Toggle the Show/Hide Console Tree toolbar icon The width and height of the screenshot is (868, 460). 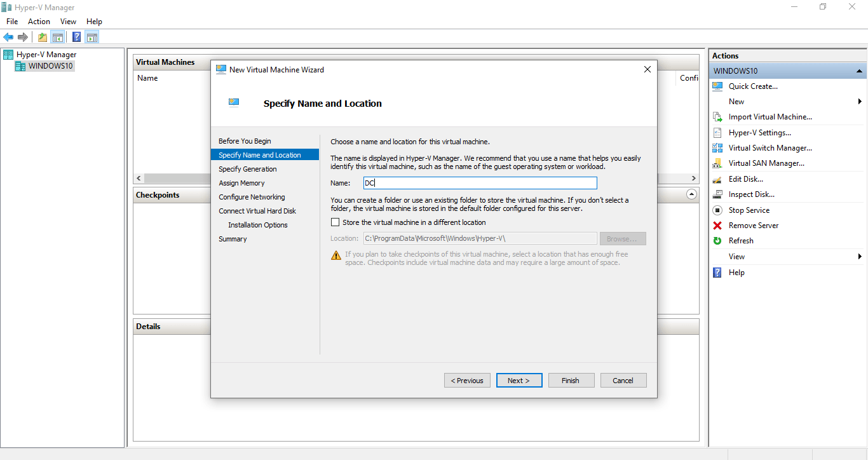[57, 37]
